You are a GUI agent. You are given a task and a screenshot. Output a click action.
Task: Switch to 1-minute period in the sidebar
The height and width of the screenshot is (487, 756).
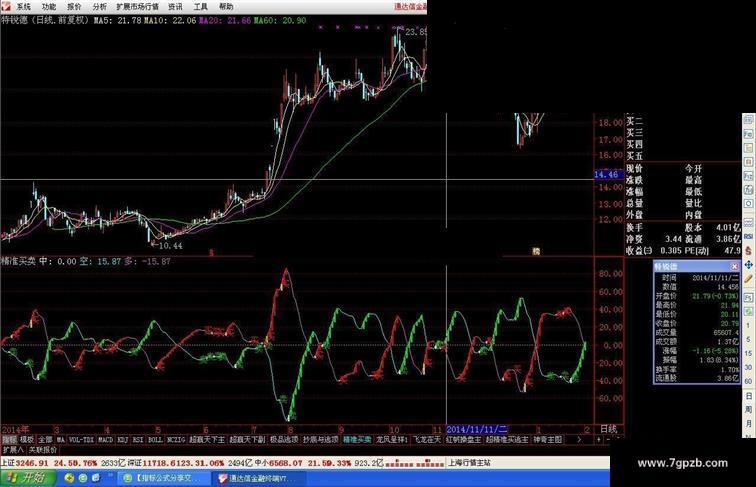click(748, 325)
